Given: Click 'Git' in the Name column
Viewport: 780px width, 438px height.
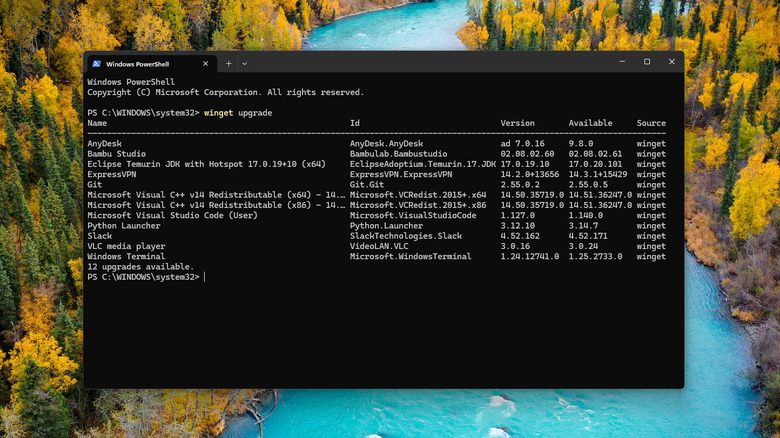Looking at the screenshot, I should [x=95, y=185].
